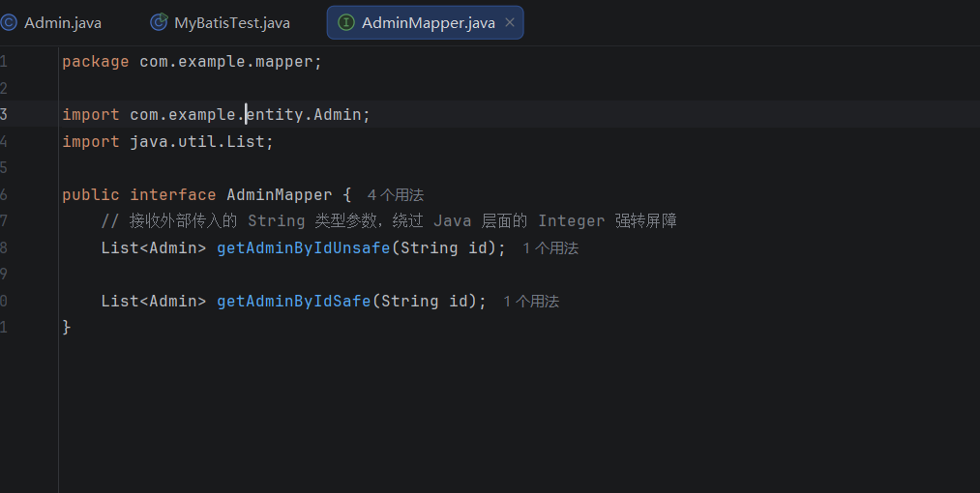This screenshot has width=980, height=493.
Task: Close the AdminMapper.java tab
Action: 510,22
